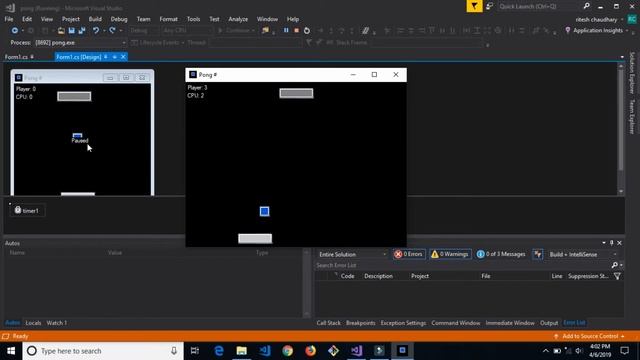This screenshot has height=360, width=640.
Task: Click the RC user account avatar
Action: pyautogui.click(x=632, y=19)
